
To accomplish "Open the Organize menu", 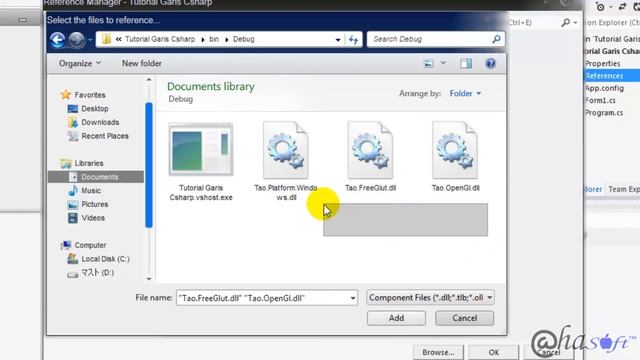I will (80, 63).
